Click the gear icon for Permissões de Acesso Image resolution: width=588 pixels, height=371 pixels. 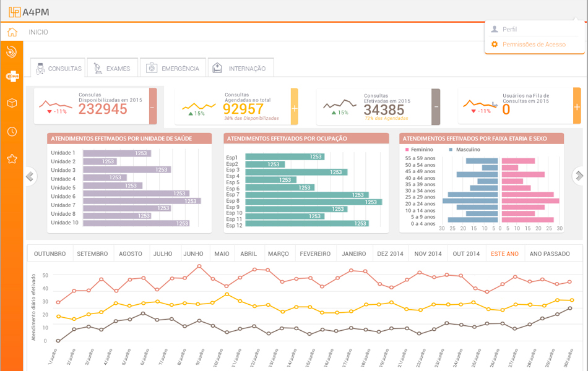[494, 45]
